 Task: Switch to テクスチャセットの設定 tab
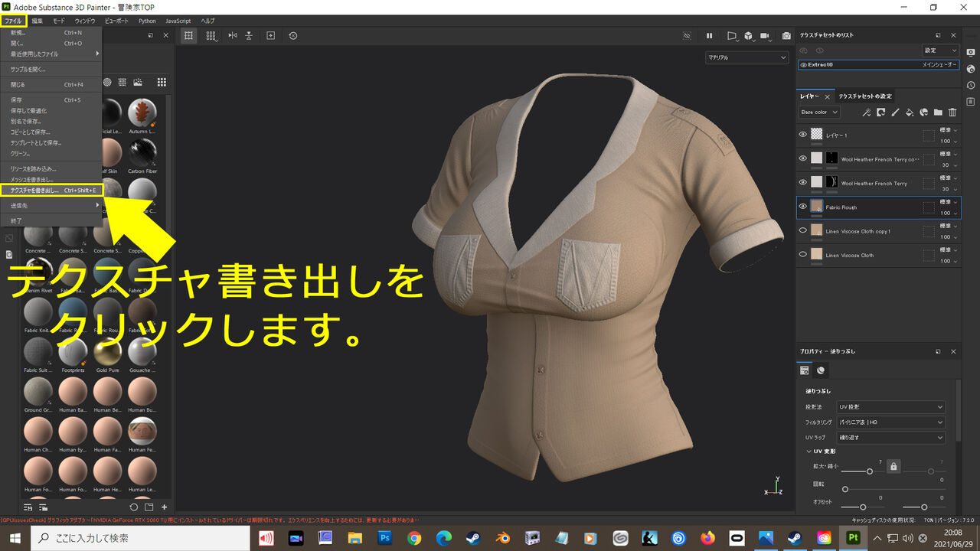[865, 96]
